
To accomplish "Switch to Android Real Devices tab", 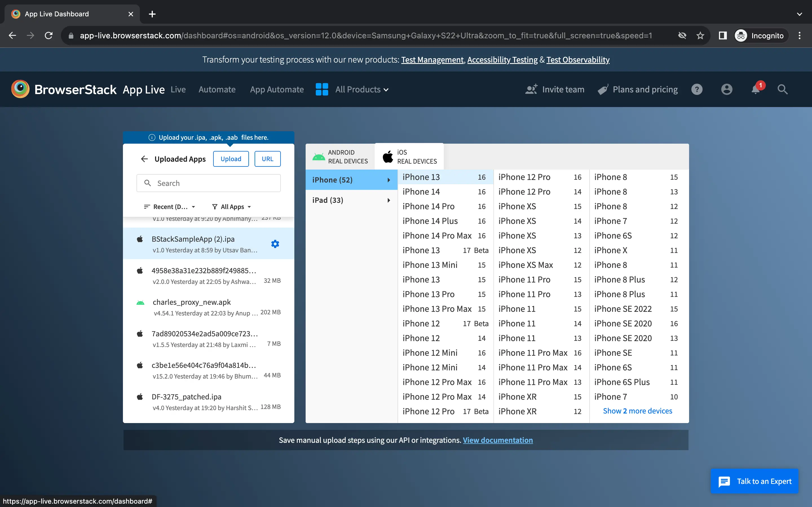I will 340,157.
